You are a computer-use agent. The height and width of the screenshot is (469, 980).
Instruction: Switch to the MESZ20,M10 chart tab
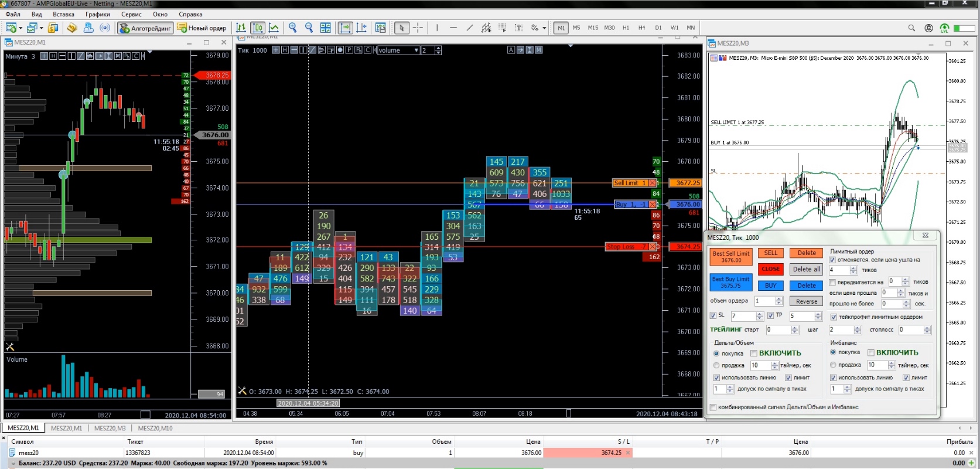pyautogui.click(x=155, y=428)
